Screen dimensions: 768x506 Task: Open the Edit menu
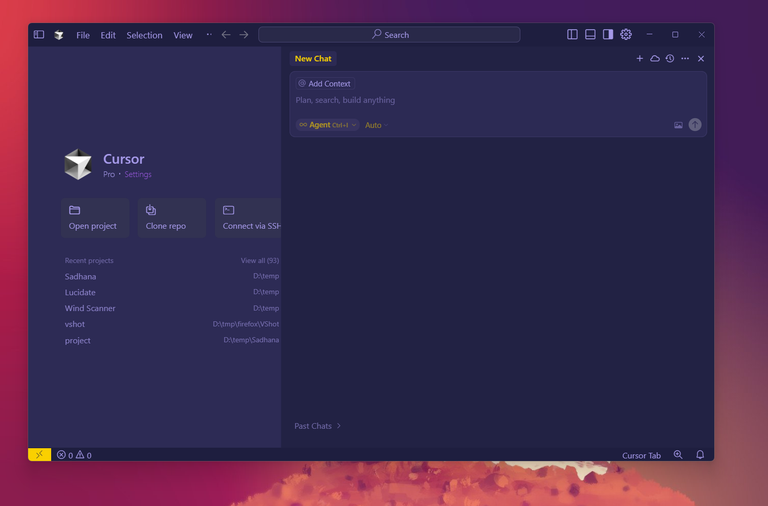[x=108, y=35]
